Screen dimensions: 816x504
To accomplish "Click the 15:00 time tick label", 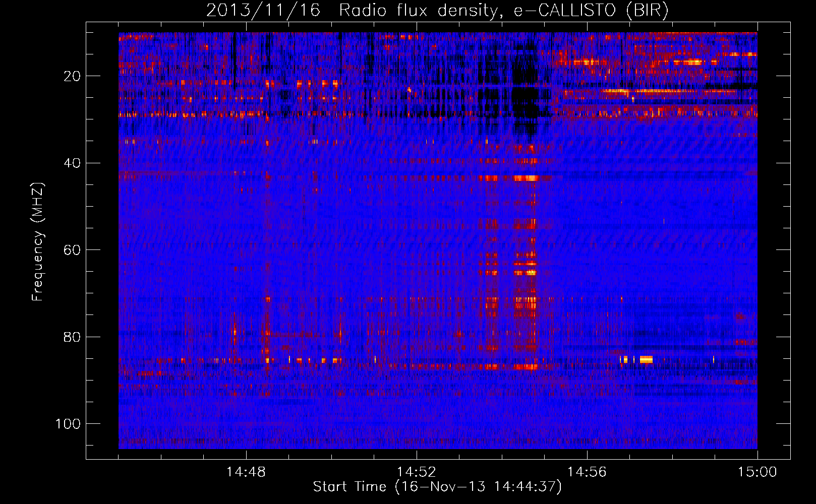I will pyautogui.click(x=757, y=472).
